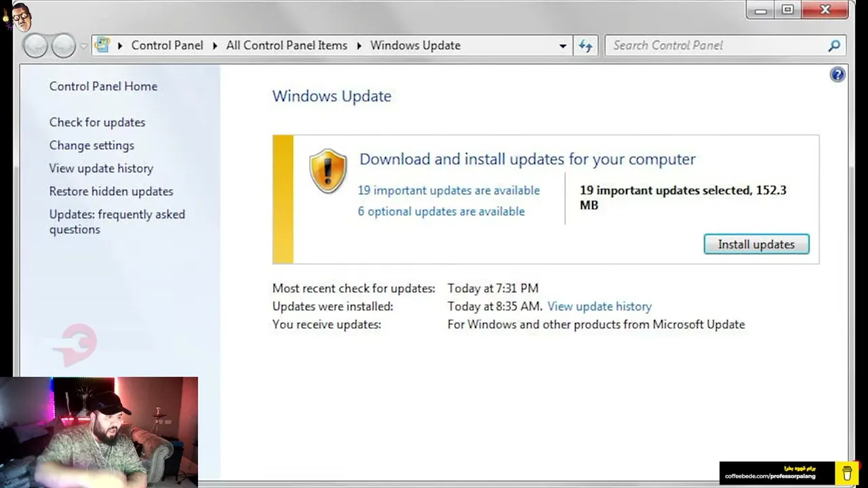The height and width of the screenshot is (488, 868).
Task: Select Control Panel breadcrumb
Action: point(167,45)
